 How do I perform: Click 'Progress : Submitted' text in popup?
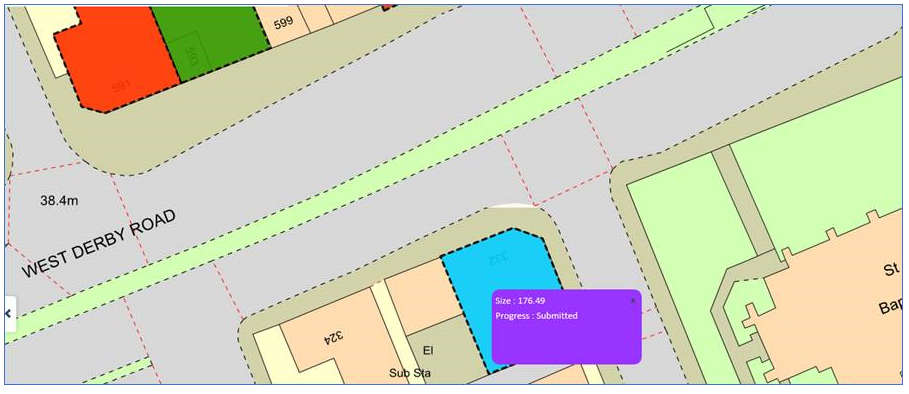[x=536, y=316]
